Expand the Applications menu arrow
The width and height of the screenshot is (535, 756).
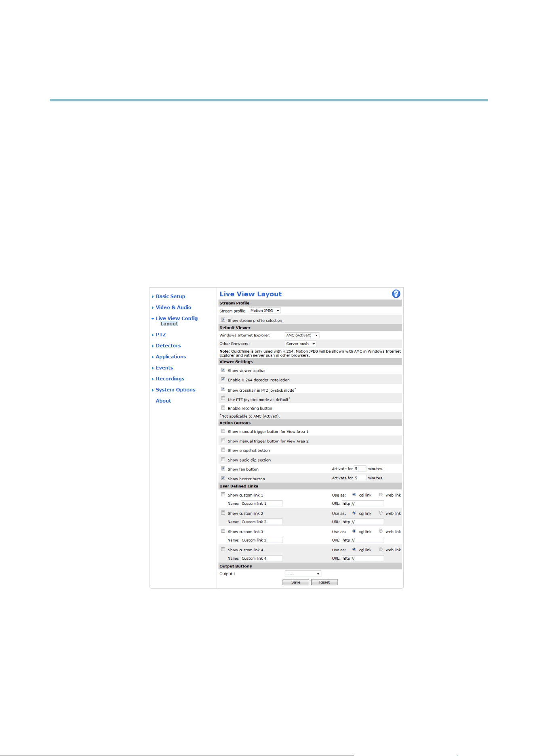click(153, 357)
